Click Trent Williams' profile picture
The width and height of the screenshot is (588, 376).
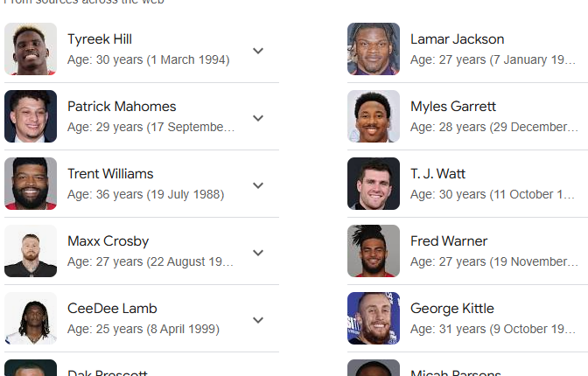(31, 184)
